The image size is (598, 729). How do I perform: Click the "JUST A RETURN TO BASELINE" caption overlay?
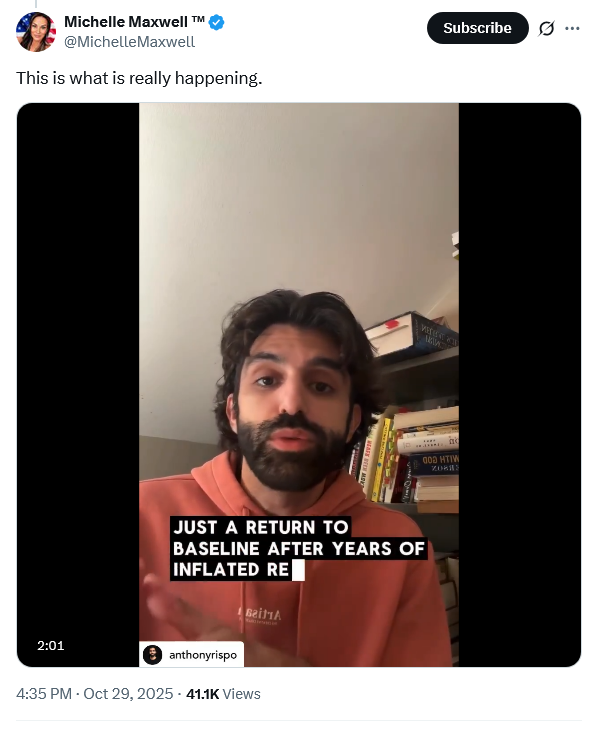click(298, 549)
